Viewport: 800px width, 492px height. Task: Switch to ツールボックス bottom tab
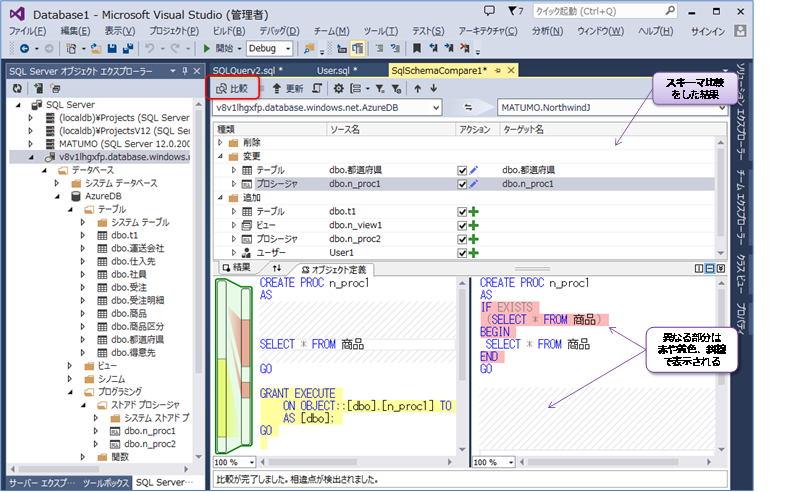pyautogui.click(x=106, y=482)
